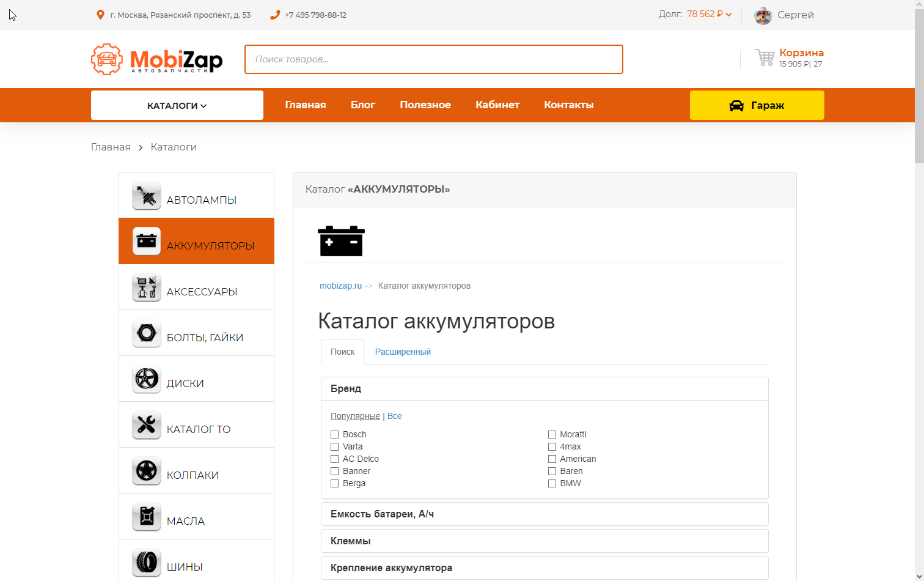
Task: Check the AC Delco brand checkbox
Action: coord(334,459)
